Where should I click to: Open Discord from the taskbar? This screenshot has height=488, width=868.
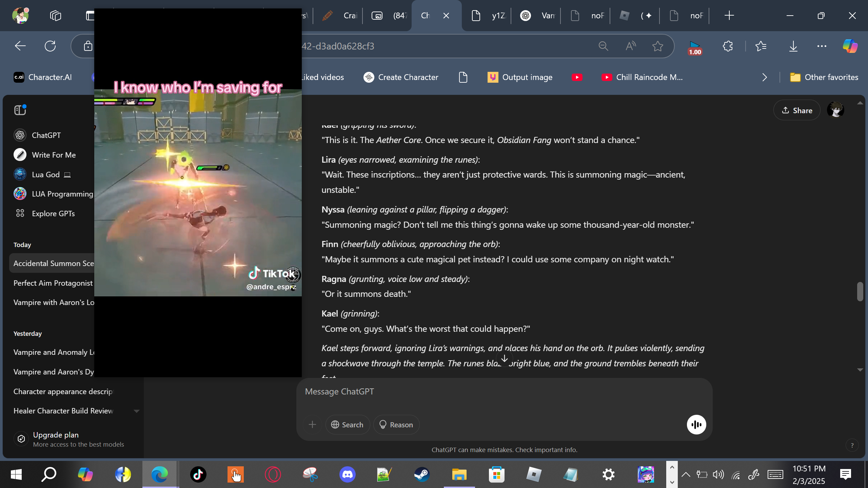(x=347, y=474)
